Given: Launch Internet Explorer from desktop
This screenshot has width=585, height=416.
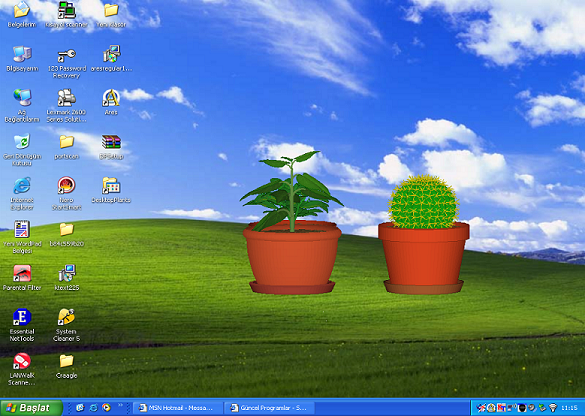Looking at the screenshot, I should [22, 193].
